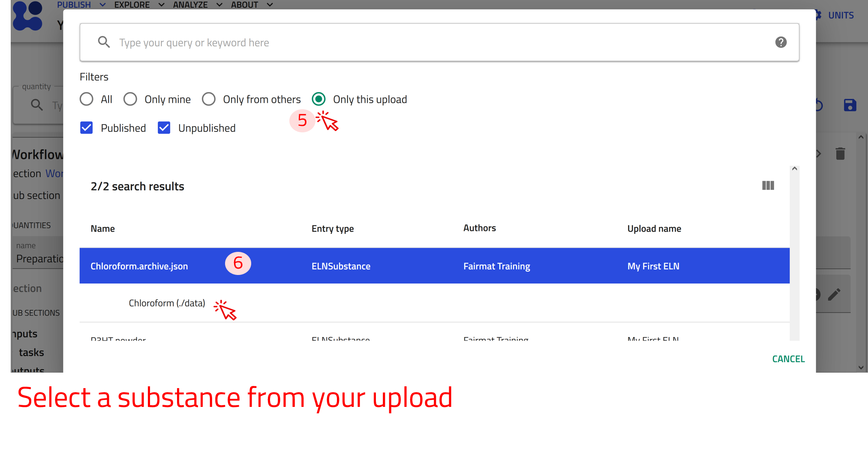Open the column selection icon

(x=768, y=185)
